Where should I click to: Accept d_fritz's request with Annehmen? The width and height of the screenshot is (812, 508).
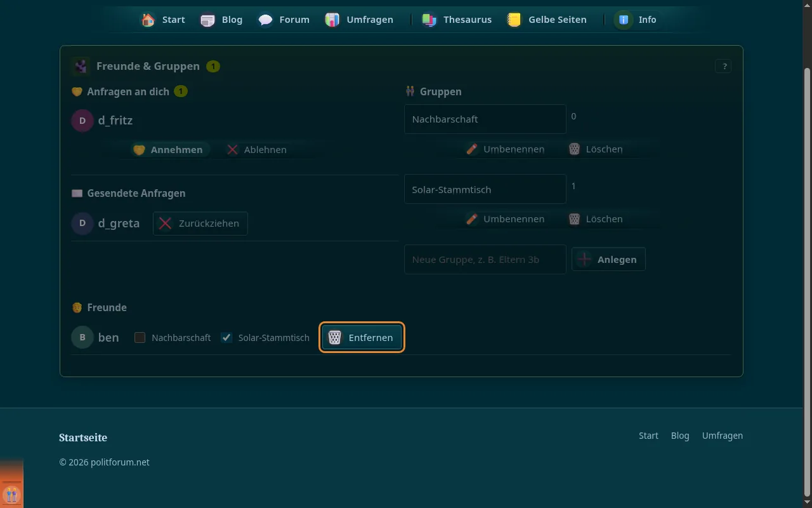pos(168,150)
